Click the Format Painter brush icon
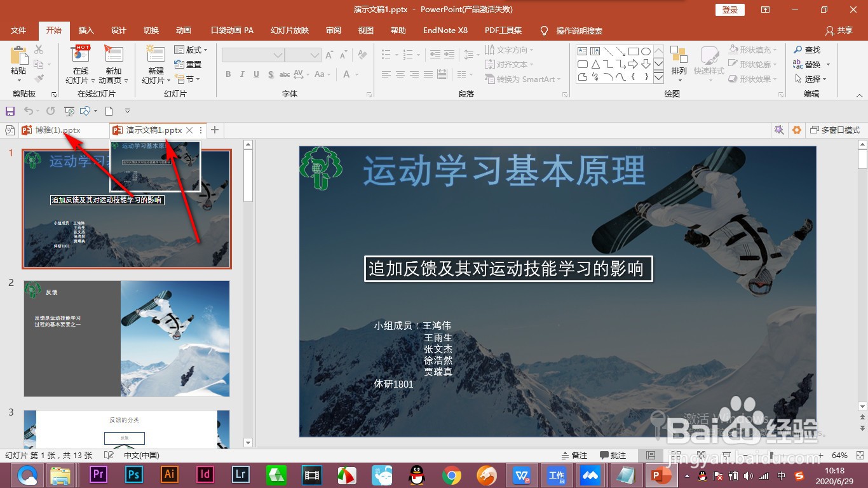 [x=39, y=79]
